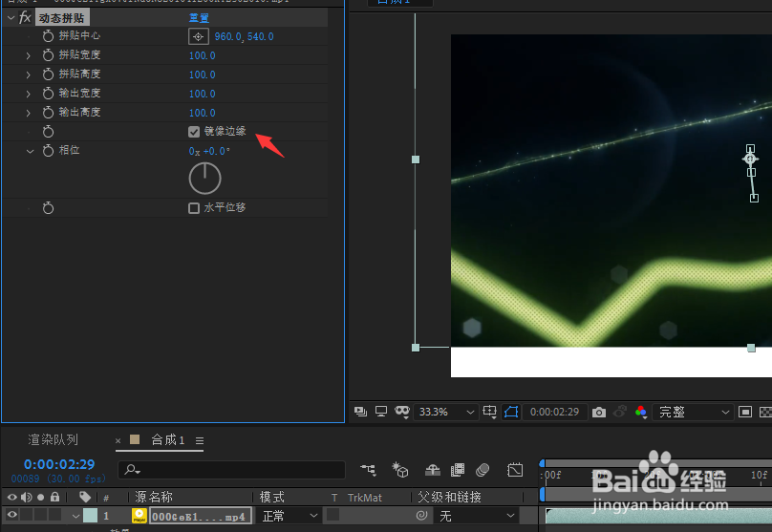Click the 960.0 tile center X value
This screenshot has height=532, width=772.
click(227, 37)
